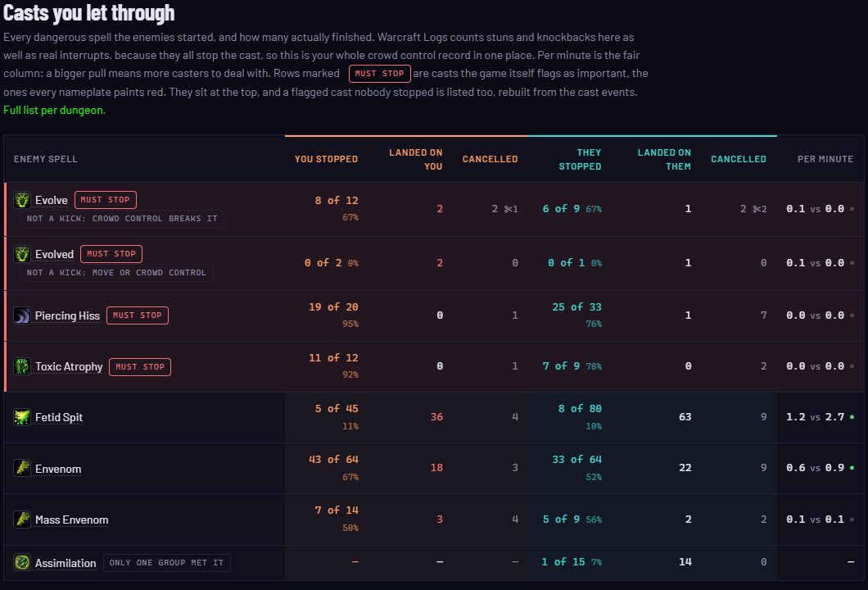Click the '8 of 12' value for Evolve
The image size is (868, 590).
point(336,201)
